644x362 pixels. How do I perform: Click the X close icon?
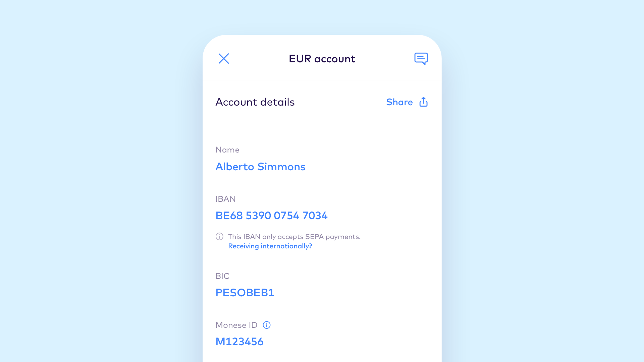[224, 59]
